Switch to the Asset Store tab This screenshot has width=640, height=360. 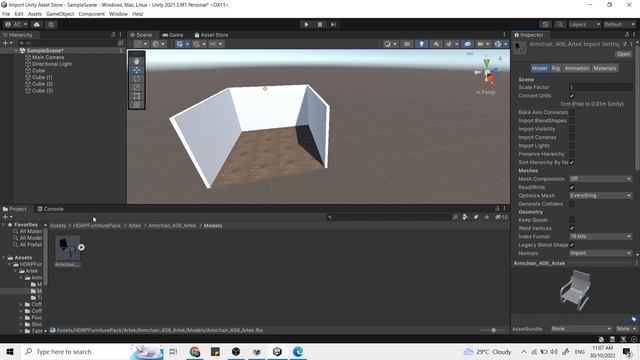click(x=211, y=35)
